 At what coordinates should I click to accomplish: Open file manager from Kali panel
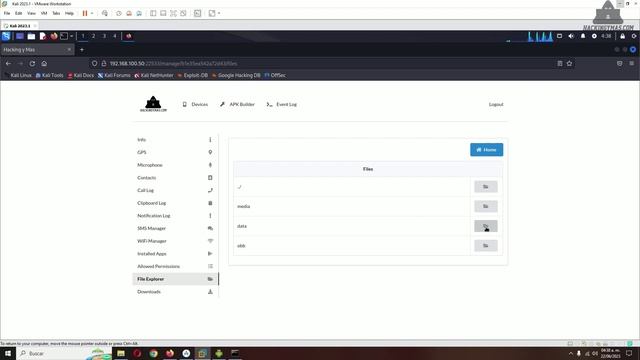pos(31,36)
